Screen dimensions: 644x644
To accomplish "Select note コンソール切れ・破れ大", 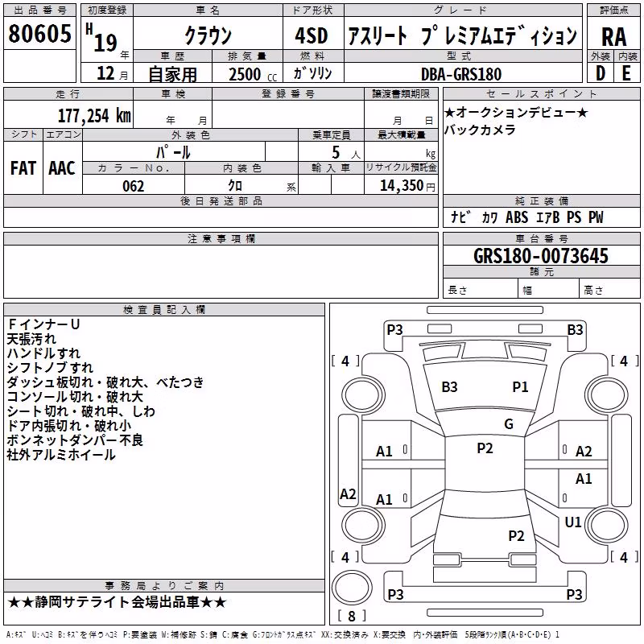I will 75,397.
